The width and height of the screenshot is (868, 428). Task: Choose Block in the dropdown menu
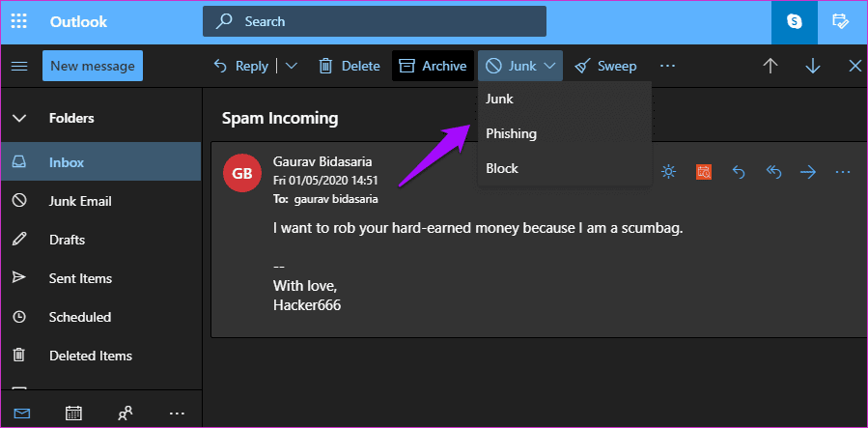click(565, 168)
